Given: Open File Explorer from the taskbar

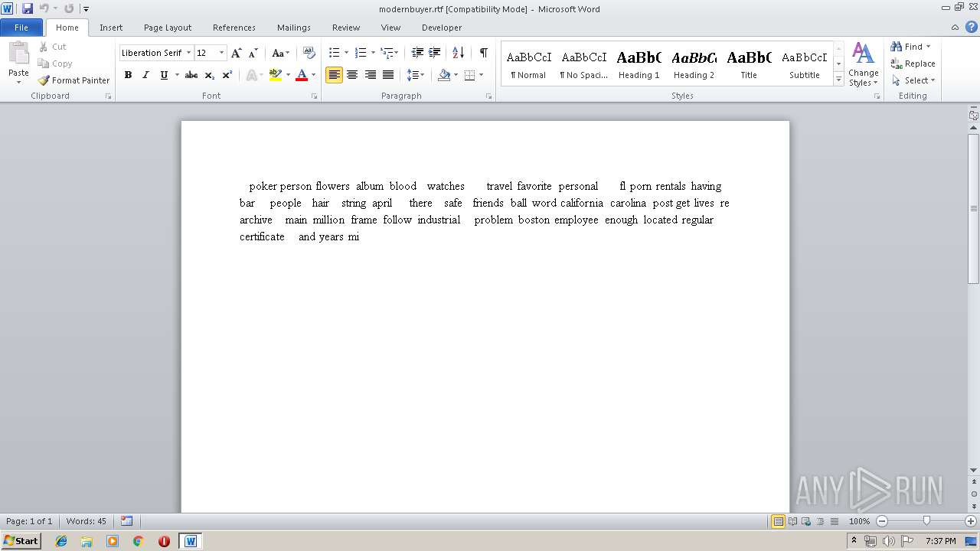Looking at the screenshot, I should pos(87,541).
